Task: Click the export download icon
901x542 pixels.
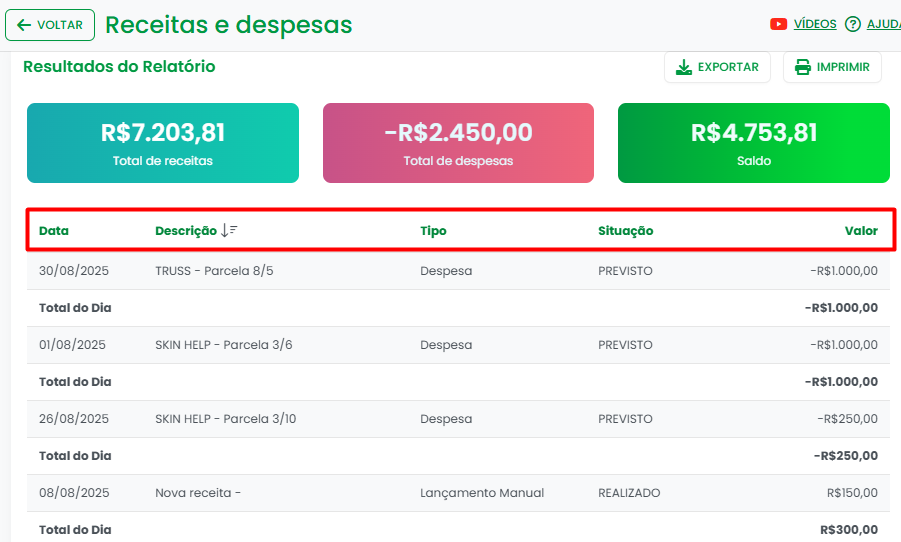Action: (x=684, y=67)
